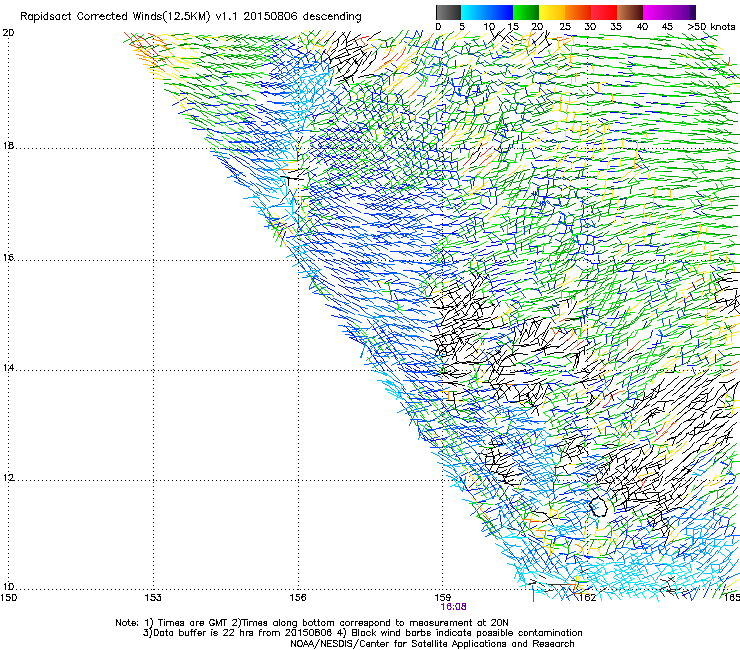The image size is (740, 650).
Task: Click the magenta 40-45 knots legend swatch
Action: coord(656,12)
